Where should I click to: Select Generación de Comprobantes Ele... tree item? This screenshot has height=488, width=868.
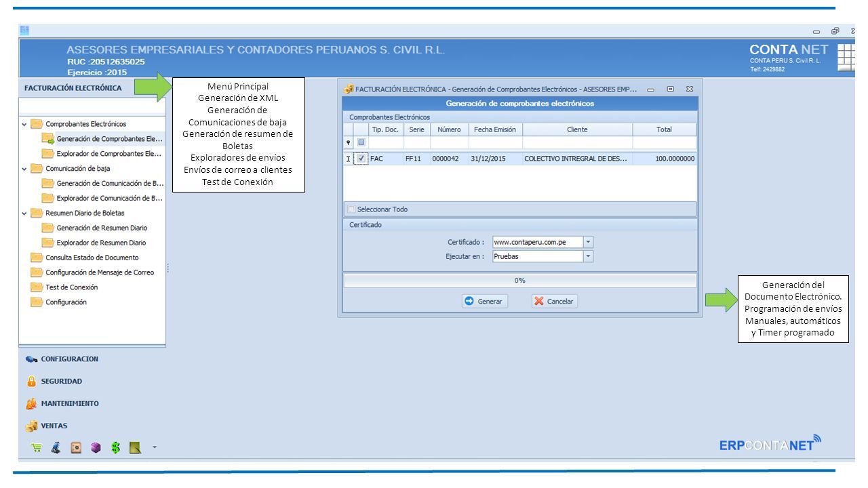[x=109, y=139]
